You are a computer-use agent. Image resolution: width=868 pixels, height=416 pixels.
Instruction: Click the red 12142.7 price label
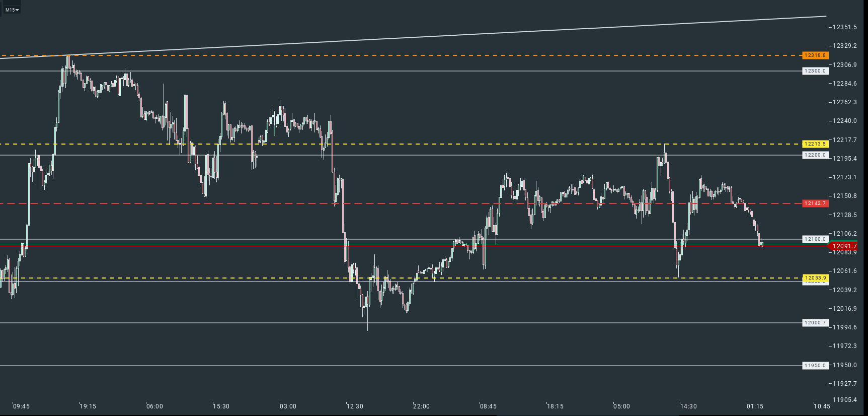(x=815, y=203)
